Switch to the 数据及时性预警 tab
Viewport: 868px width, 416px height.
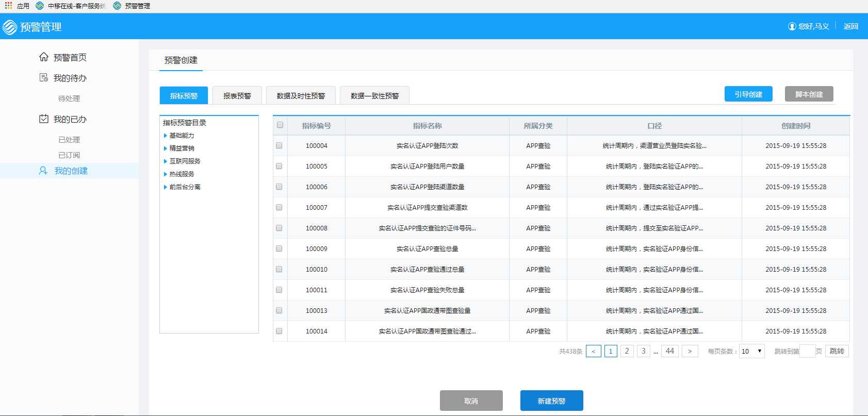pos(301,96)
